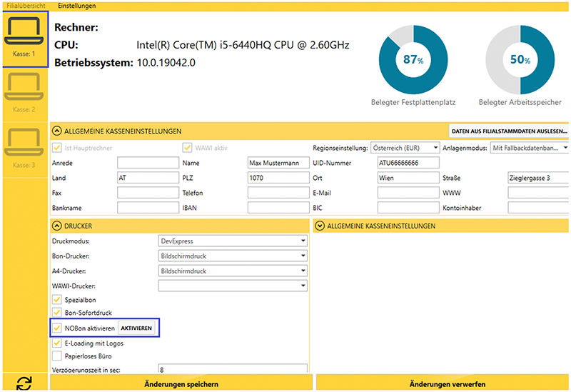Collapse the Drucker section chevron

pos(57,226)
